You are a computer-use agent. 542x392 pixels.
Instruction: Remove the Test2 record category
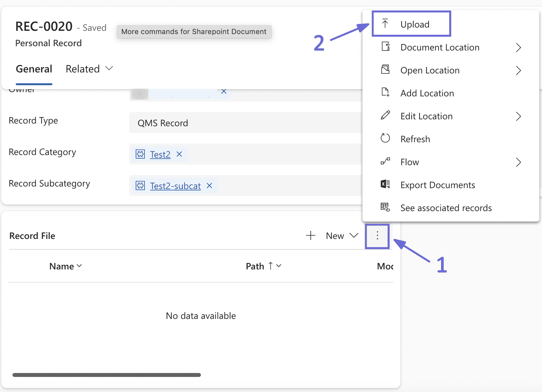point(179,154)
